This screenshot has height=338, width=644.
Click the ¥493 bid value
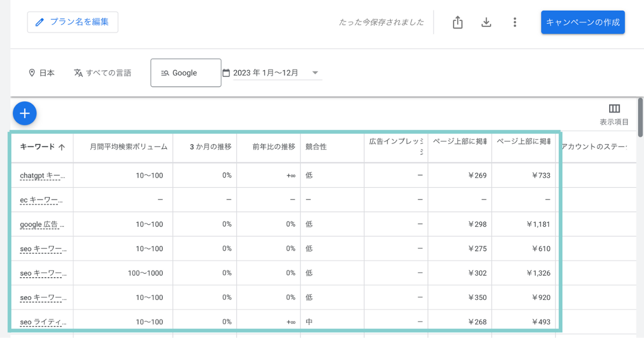point(540,322)
